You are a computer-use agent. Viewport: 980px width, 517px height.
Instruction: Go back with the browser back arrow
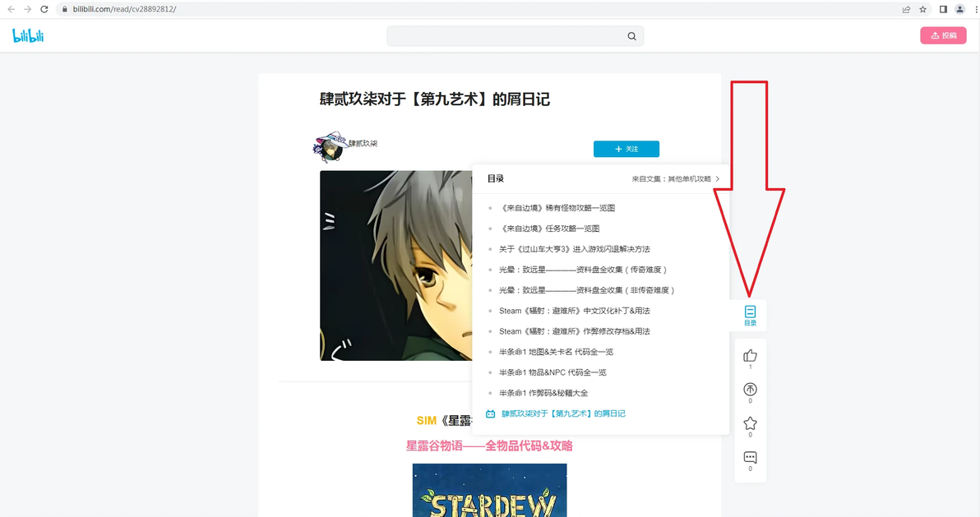point(12,9)
